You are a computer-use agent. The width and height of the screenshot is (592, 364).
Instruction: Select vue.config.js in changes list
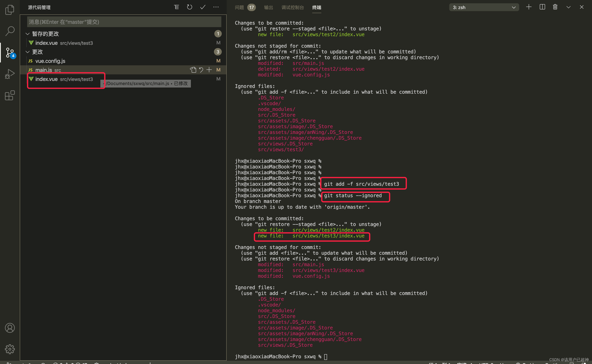click(123, 61)
